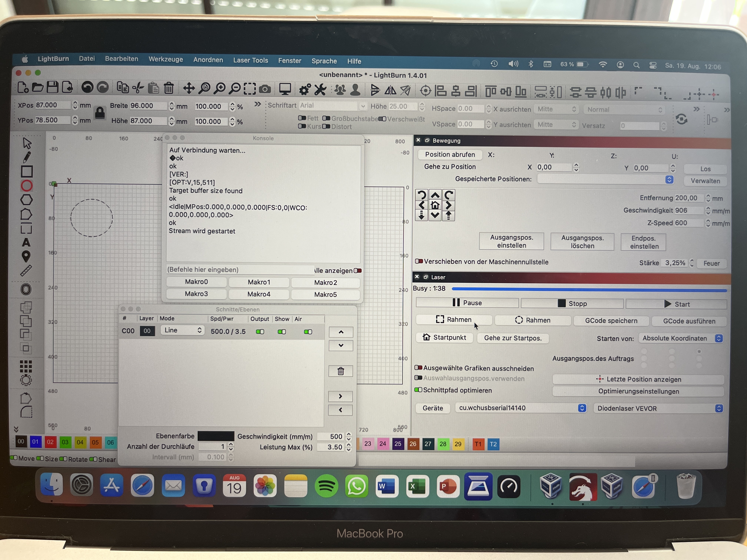The height and width of the screenshot is (560, 747).
Task: Open the 'Diodenlaser VEVOR' device dropdown
Action: tap(658, 409)
